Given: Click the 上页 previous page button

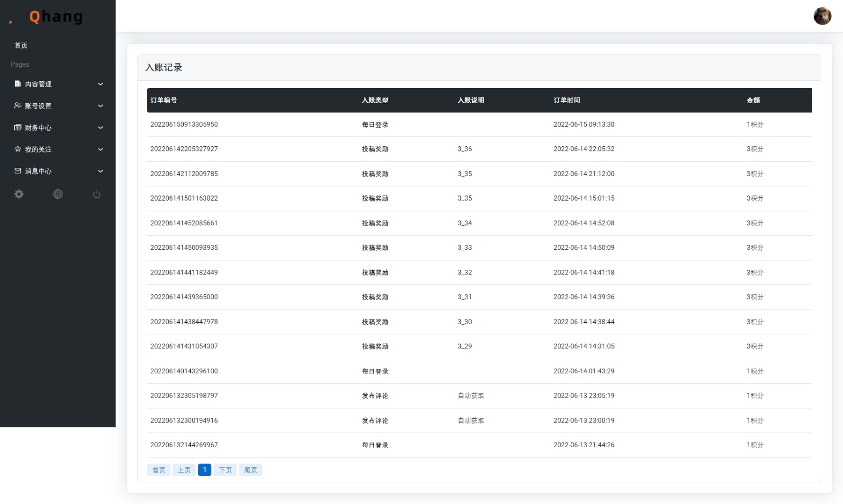Looking at the screenshot, I should (184, 470).
